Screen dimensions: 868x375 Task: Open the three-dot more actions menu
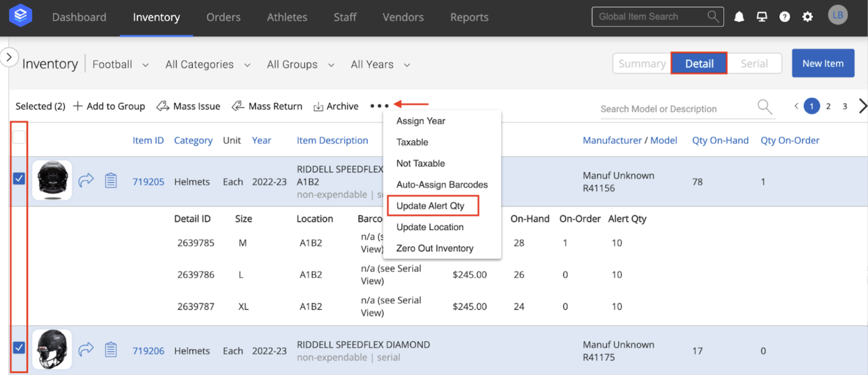tap(379, 106)
